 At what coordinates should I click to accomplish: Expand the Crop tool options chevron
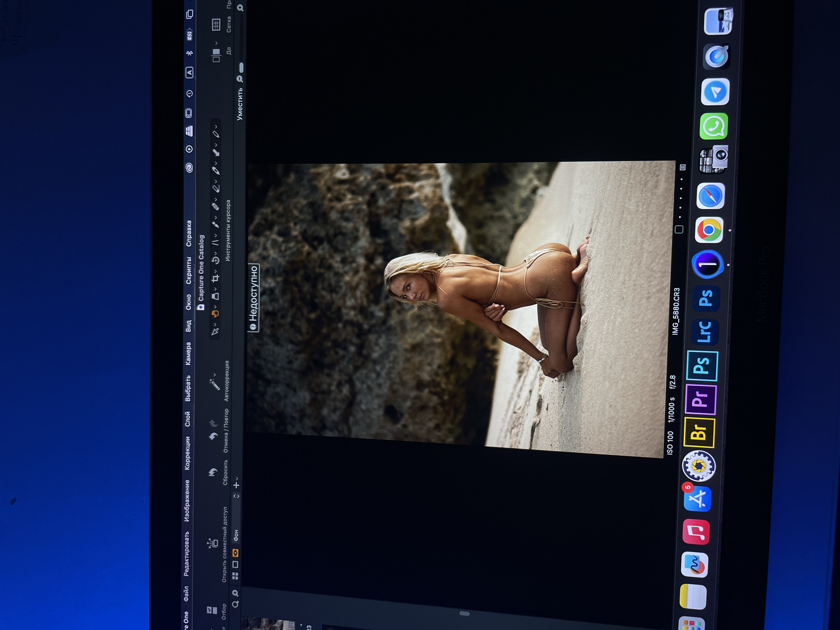(215, 271)
